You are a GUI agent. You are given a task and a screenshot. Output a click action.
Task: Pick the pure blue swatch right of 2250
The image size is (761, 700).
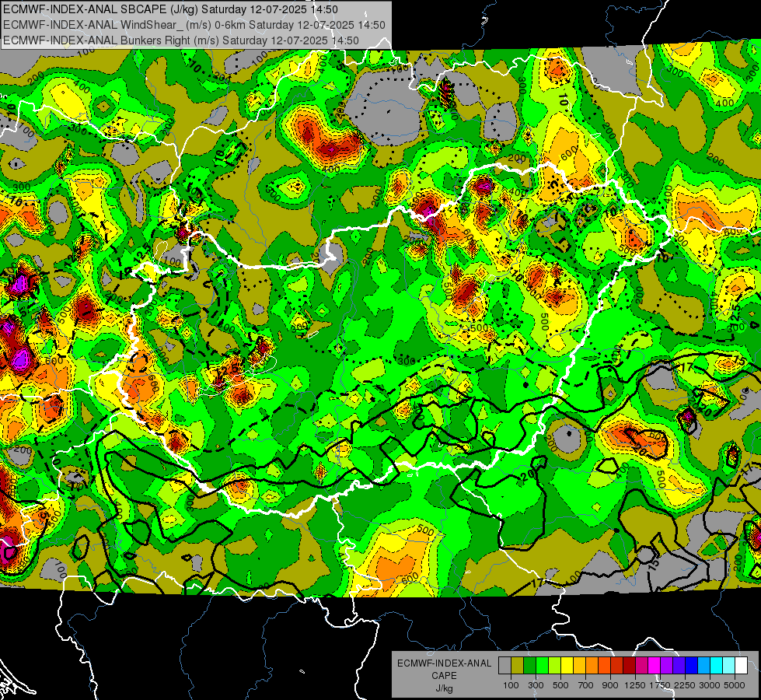[691, 666]
